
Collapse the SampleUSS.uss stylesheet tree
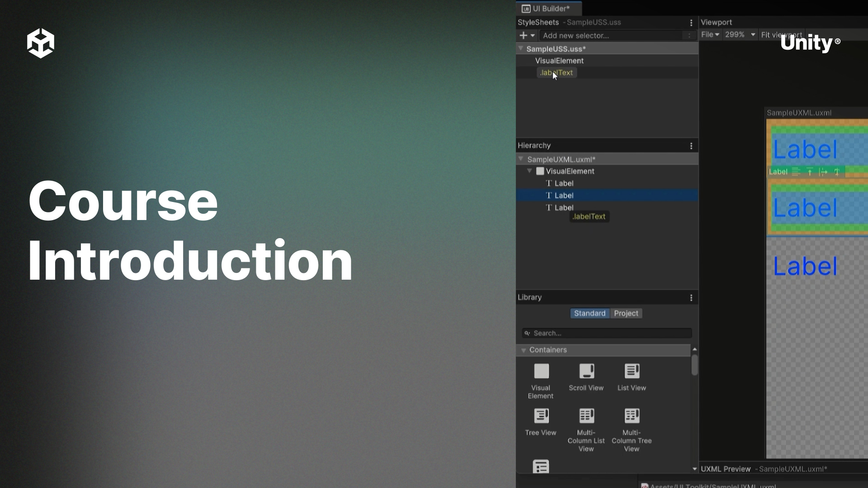tap(521, 48)
